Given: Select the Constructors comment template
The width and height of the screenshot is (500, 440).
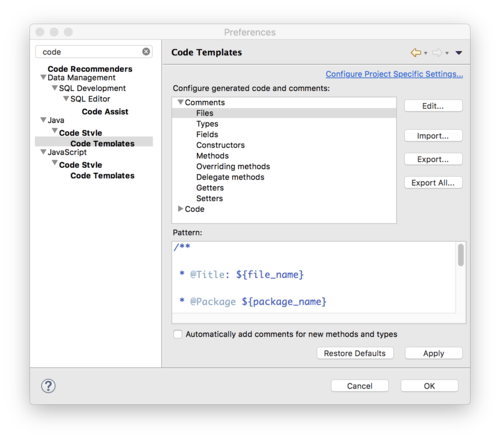Looking at the screenshot, I should 220,145.
